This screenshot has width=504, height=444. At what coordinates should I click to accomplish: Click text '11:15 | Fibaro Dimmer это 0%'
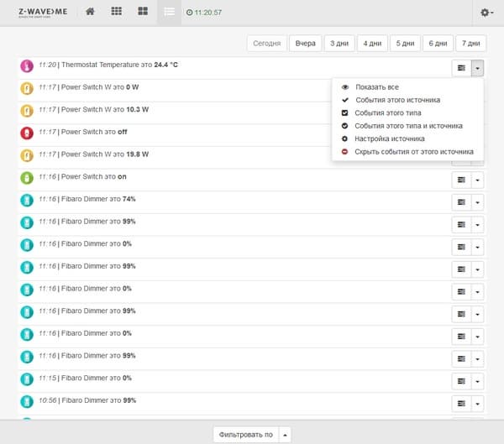click(x=85, y=379)
